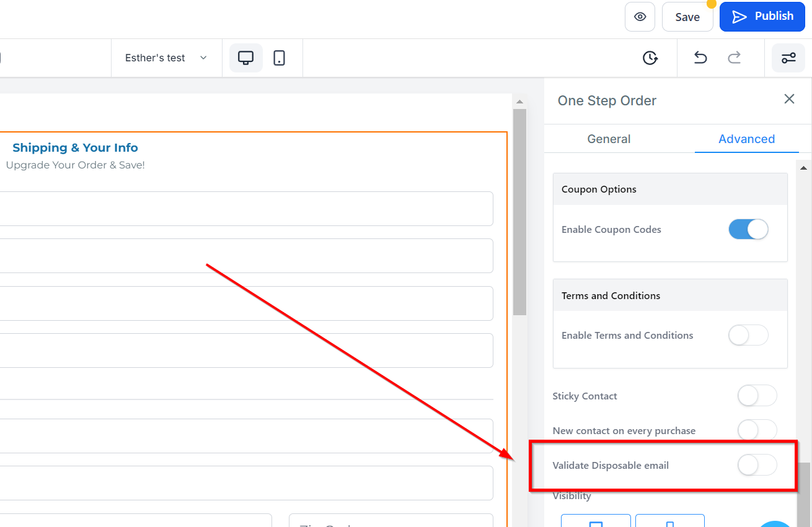
Task: Click the Visibility label
Action: 571,496
